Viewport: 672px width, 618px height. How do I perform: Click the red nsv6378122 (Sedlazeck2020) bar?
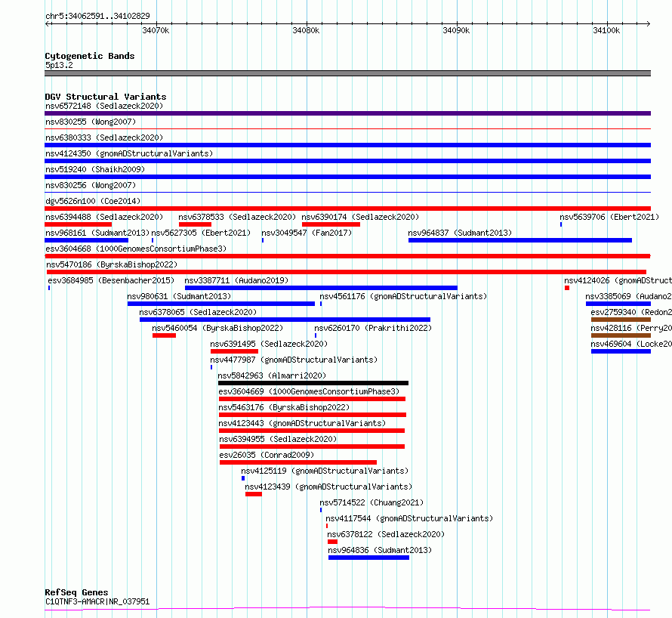pos(332,542)
